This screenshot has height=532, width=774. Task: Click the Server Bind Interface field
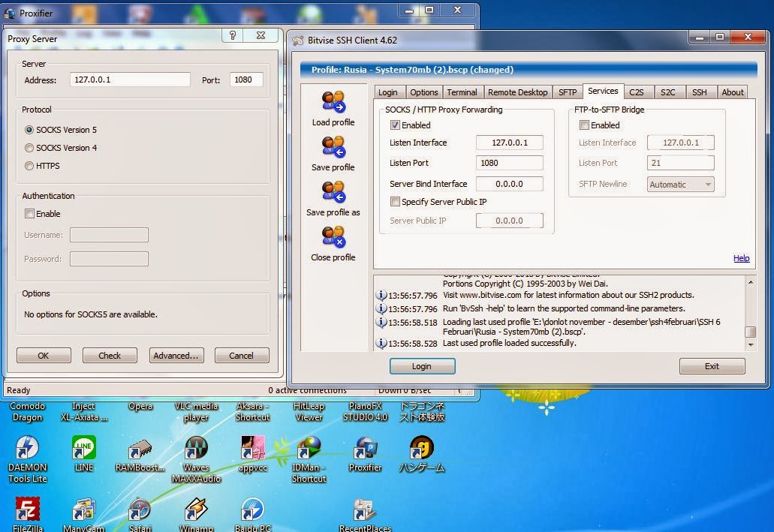[x=510, y=184]
